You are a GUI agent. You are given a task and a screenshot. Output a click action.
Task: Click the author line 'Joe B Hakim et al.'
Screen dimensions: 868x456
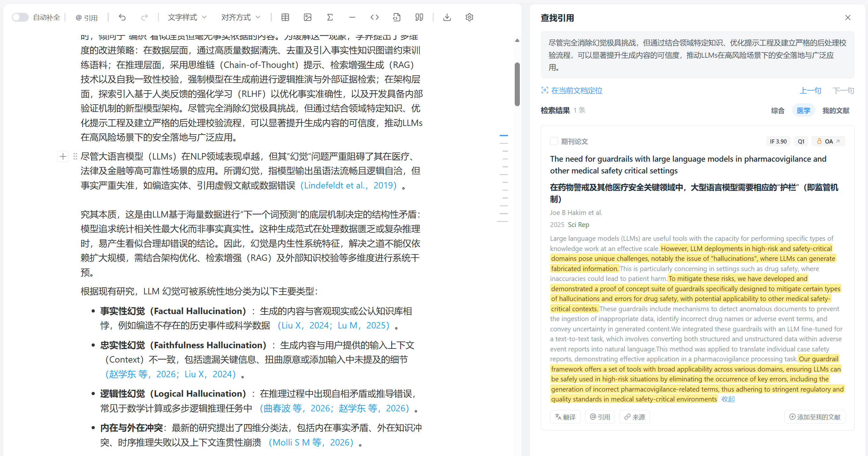tap(576, 212)
